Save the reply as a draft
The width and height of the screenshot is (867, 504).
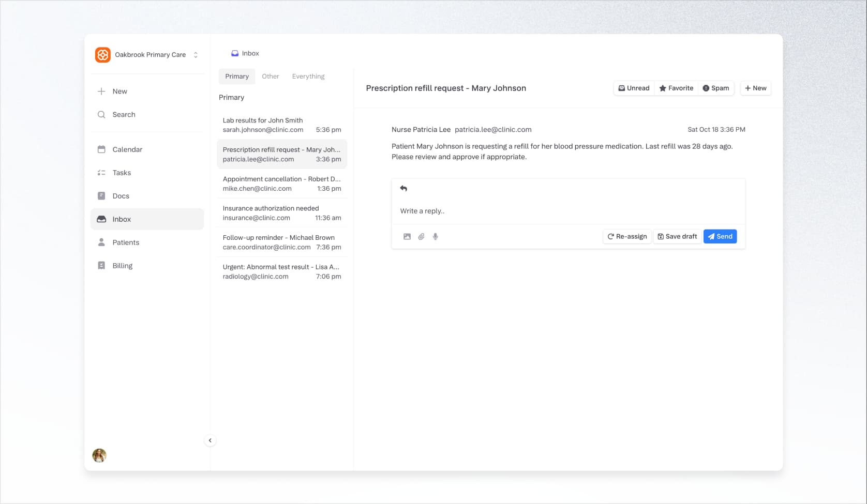coord(677,237)
